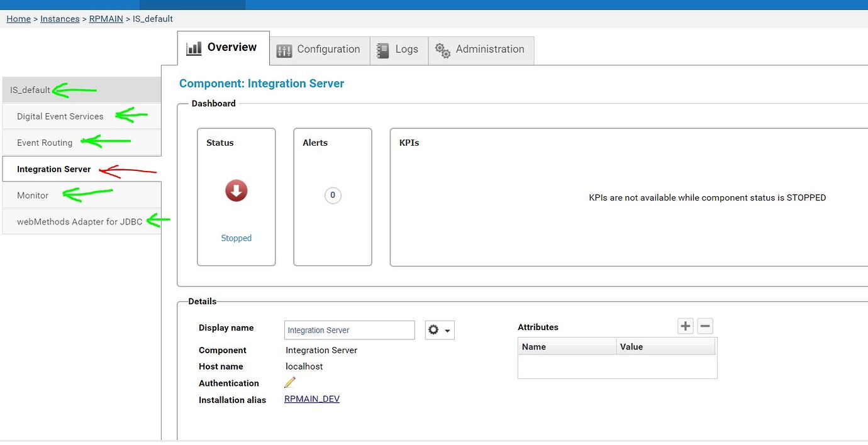
Task: Switch to the Configuration tab
Action: pos(319,50)
